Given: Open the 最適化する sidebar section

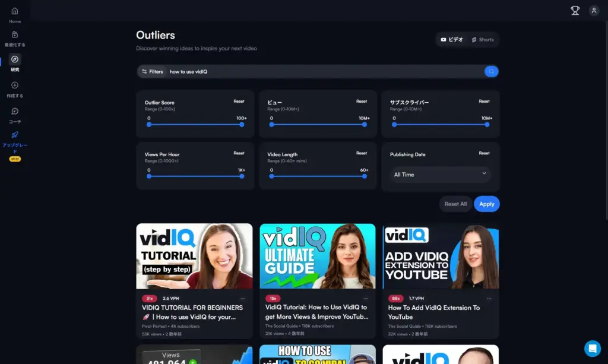Looking at the screenshot, I should tap(15, 39).
